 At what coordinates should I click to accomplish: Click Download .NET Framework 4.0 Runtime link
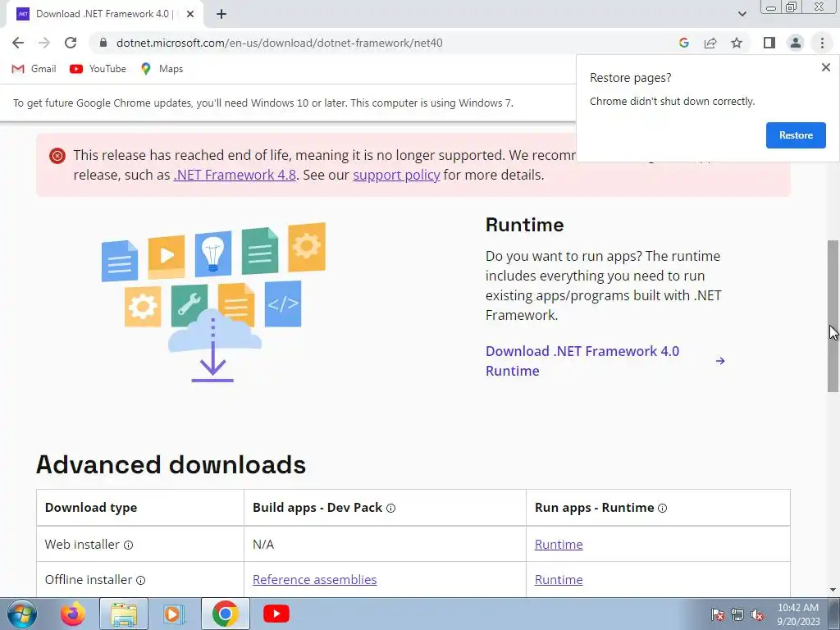click(x=582, y=361)
